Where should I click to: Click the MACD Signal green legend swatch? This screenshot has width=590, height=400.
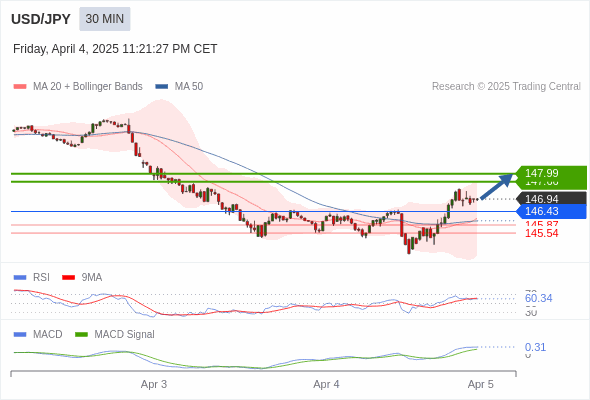(x=82, y=334)
